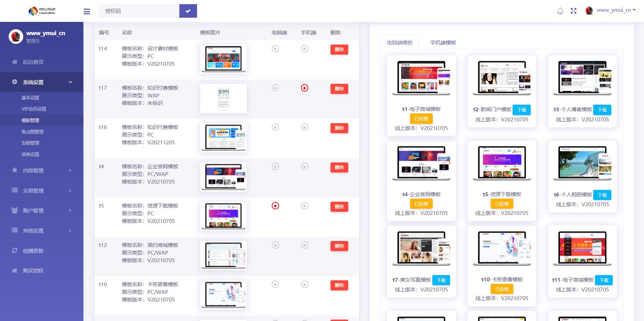Open 后台首页 via the home icon
This screenshot has width=644, height=321.
coord(15,62)
